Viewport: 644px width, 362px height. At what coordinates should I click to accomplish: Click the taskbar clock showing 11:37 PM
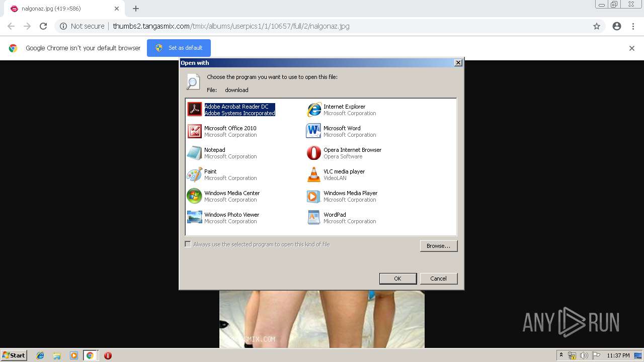pos(618,355)
